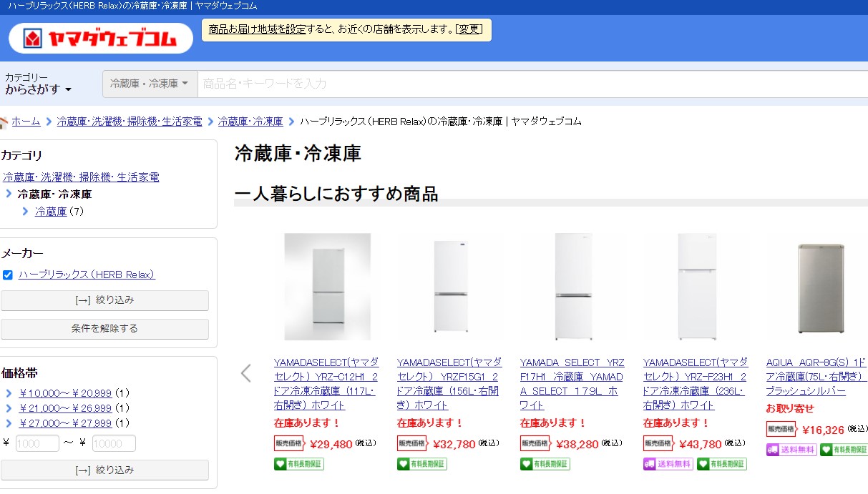Toggle the ハーブリラックス (HERB Relax) maker checkbox
This screenshot has width=868, height=494.
click(8, 275)
